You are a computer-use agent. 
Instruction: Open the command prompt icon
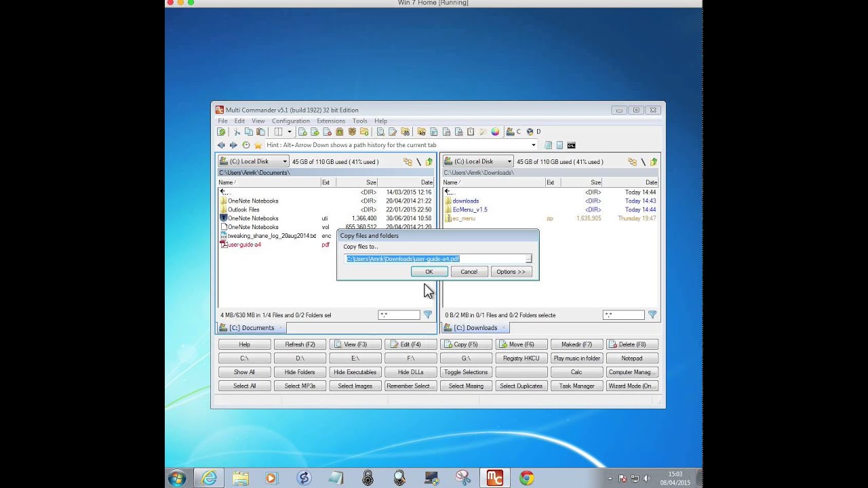click(x=571, y=145)
